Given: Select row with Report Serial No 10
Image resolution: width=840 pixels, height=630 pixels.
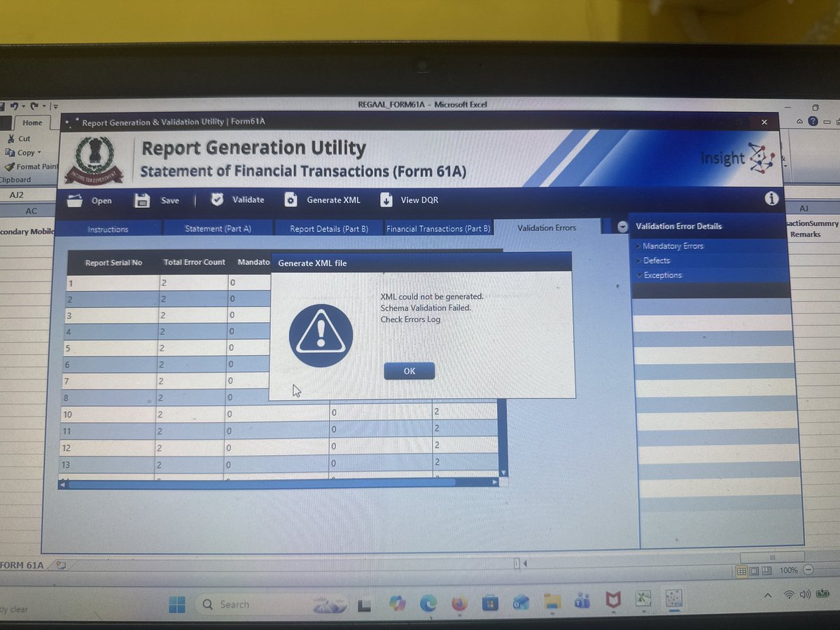Looking at the screenshot, I should 280,414.
